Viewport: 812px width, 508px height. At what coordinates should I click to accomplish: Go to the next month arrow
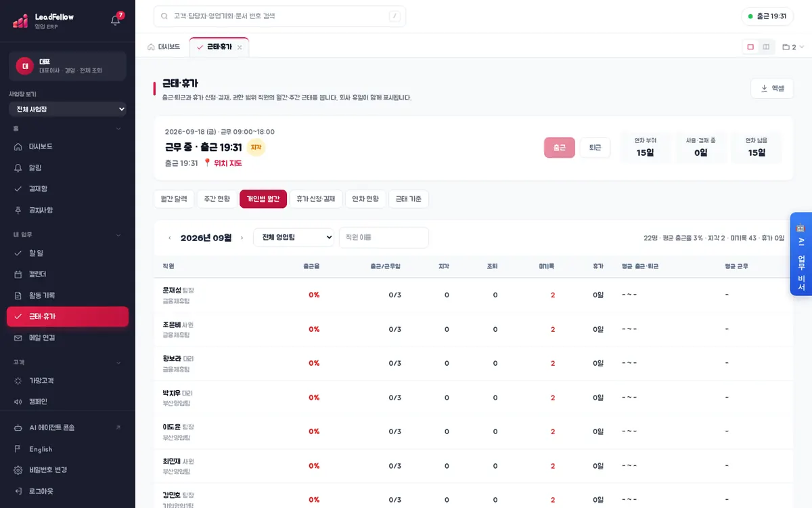(242, 238)
